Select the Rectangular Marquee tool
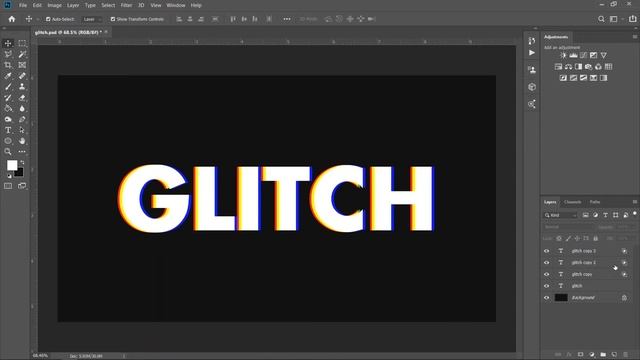 point(22,43)
